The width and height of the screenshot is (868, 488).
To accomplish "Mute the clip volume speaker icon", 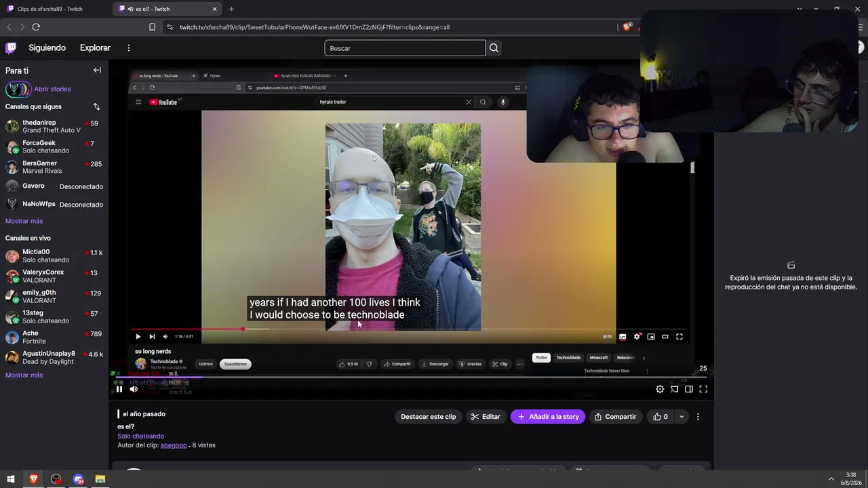I will click(x=134, y=389).
